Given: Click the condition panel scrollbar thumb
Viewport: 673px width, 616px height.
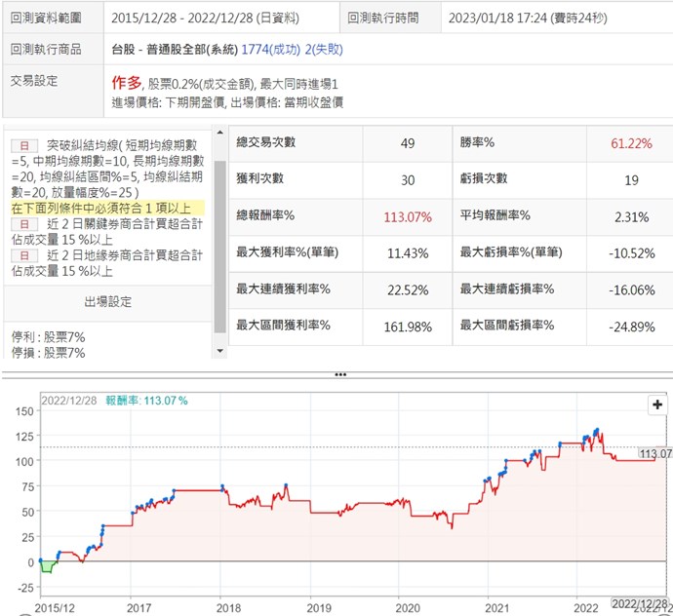Looking at the screenshot, I should tap(220, 247).
